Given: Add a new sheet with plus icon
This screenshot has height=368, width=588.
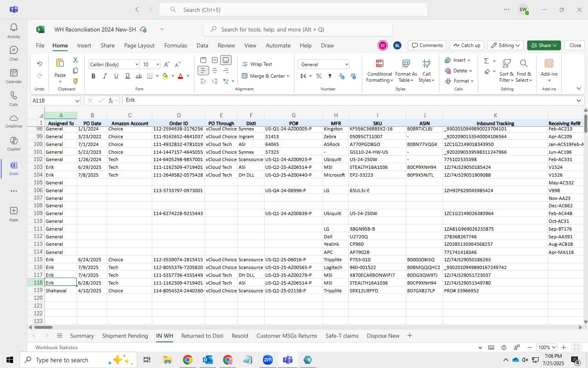Looking at the screenshot, I should pos(410,336).
